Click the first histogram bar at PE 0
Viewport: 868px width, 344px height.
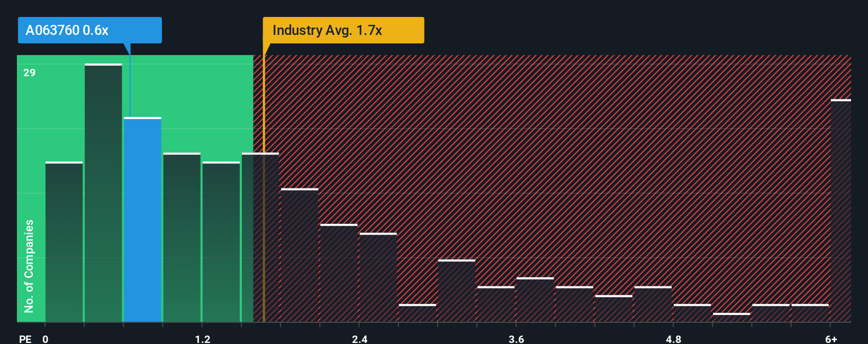(64, 242)
